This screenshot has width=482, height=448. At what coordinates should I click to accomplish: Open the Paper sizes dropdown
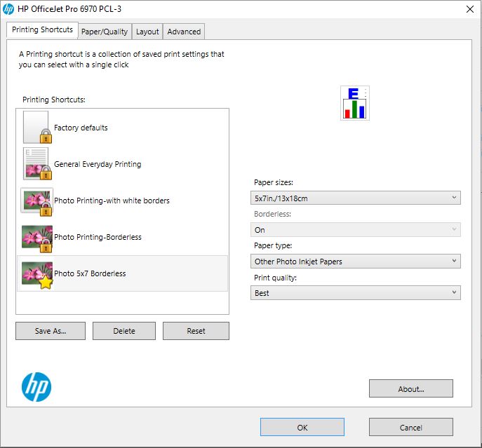pyautogui.click(x=355, y=198)
